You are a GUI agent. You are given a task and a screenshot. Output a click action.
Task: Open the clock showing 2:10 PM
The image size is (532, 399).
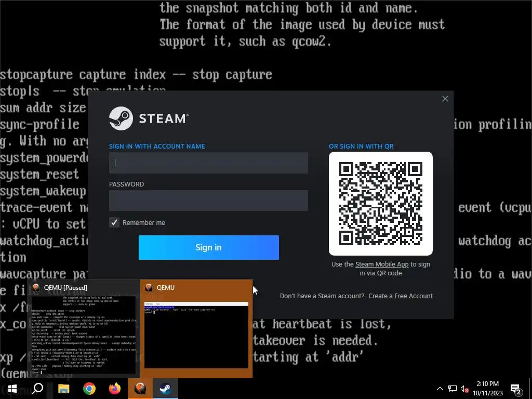pyautogui.click(x=488, y=389)
